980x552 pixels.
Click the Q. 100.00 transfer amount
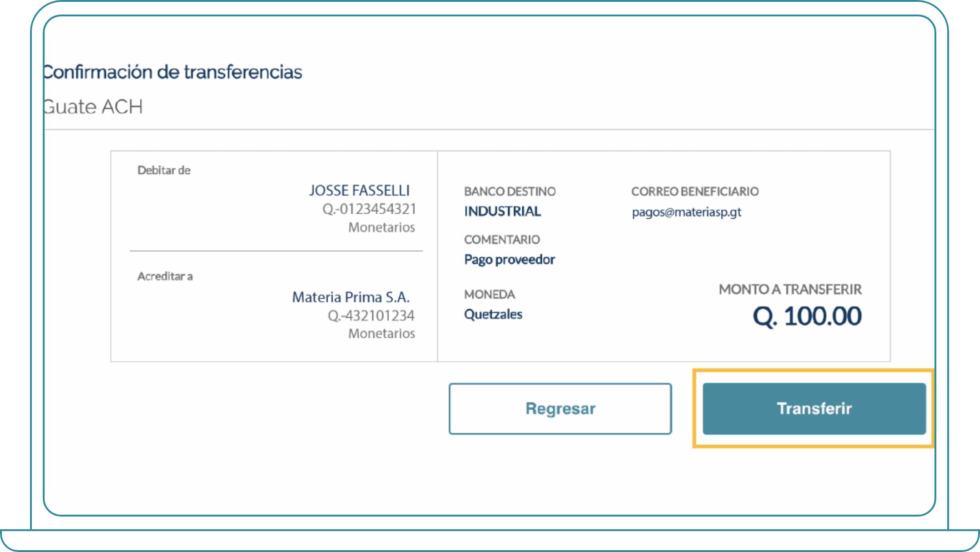pos(807,316)
